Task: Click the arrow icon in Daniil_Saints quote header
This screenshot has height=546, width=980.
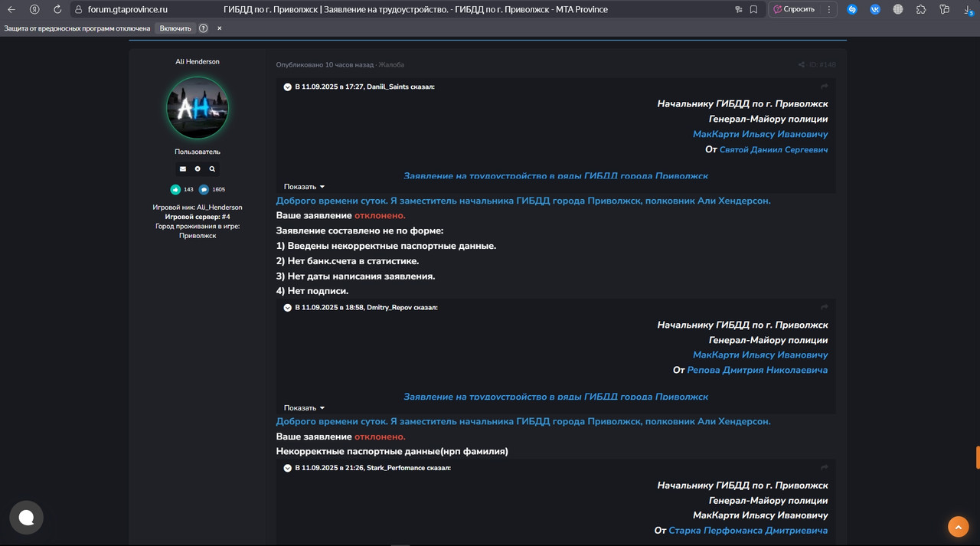Action: coord(825,87)
